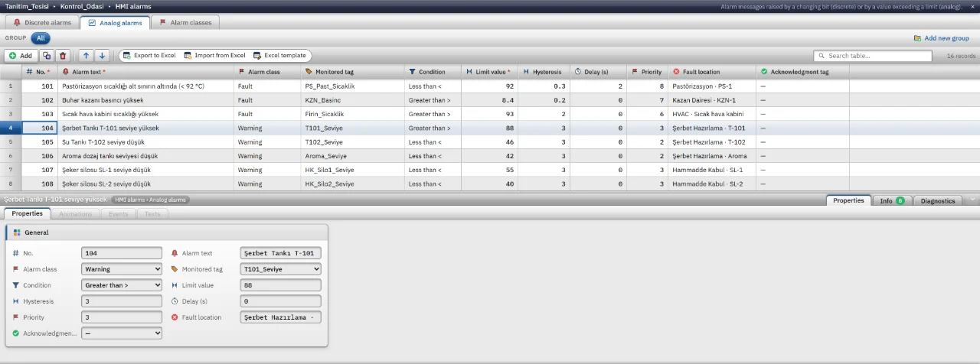Collapse the inspector with chevron arrow
This screenshot has width=980, height=364.
tap(972, 200)
